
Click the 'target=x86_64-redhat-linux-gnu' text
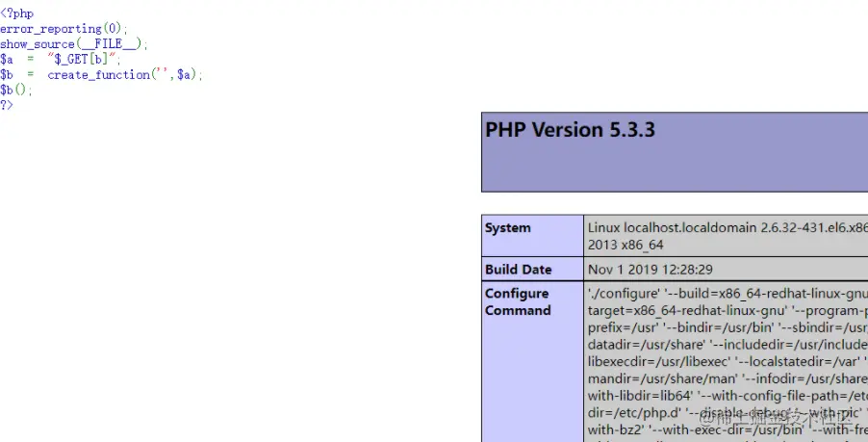tap(687, 311)
